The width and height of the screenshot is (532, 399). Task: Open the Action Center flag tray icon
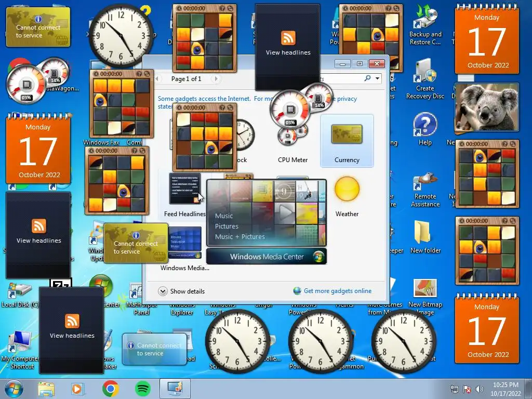point(467,389)
